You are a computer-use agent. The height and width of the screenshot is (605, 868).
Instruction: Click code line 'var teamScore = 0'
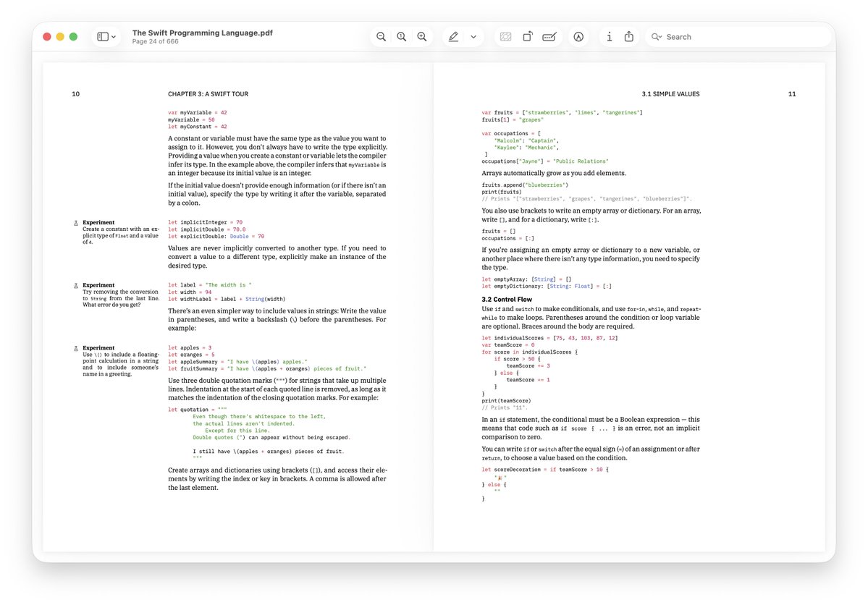(x=508, y=345)
